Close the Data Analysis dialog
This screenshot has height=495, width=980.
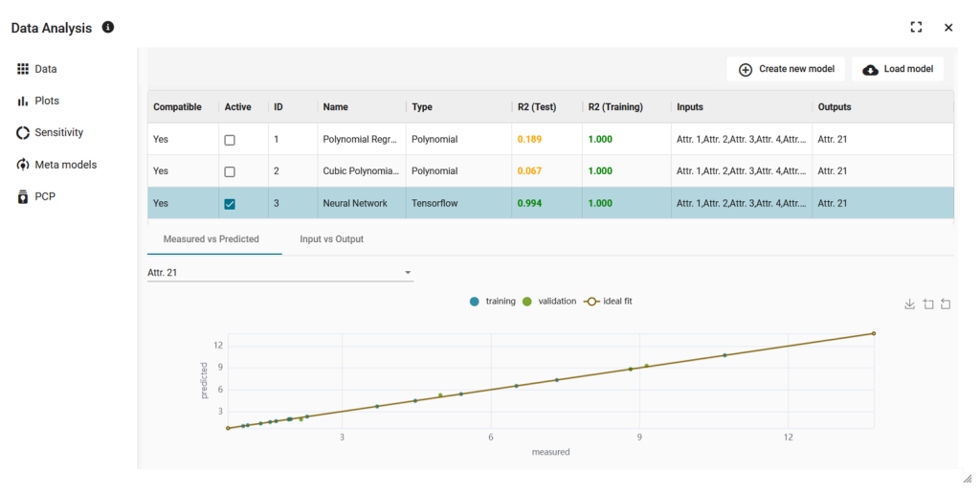tap(948, 28)
